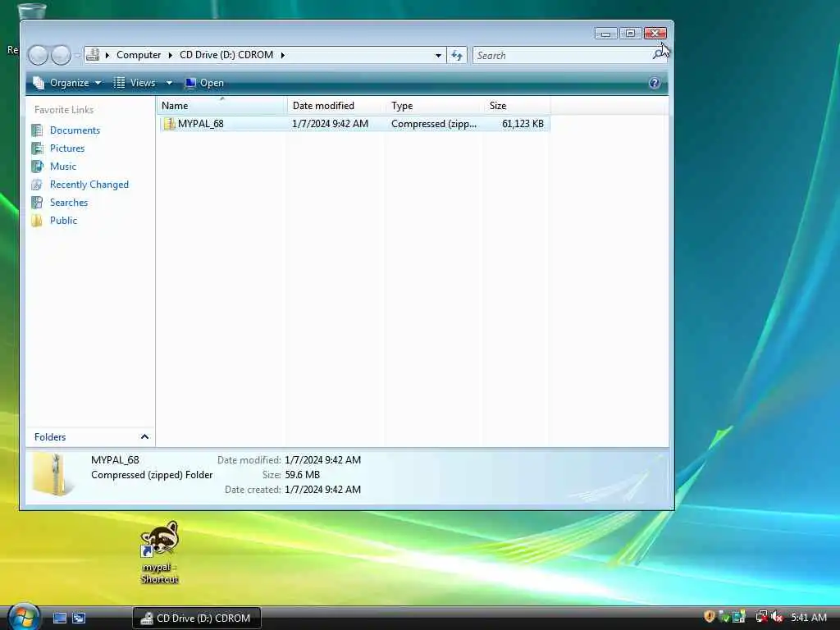Click the Open toolbar button
This screenshot has width=840, height=630.
[204, 83]
